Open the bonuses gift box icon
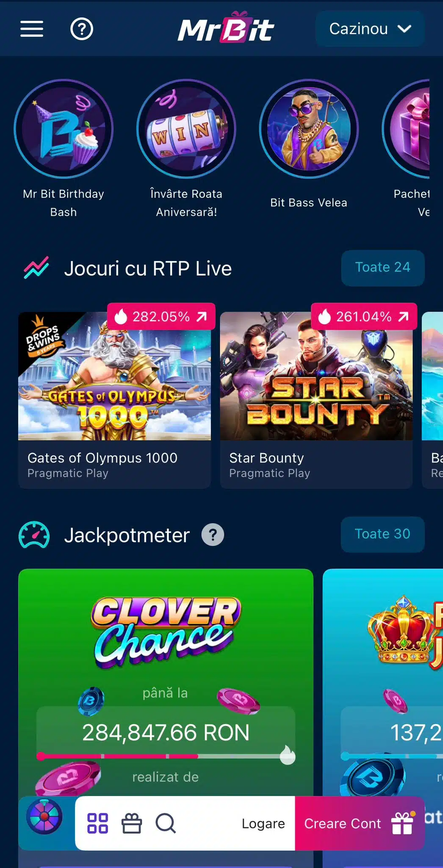This screenshot has width=443, height=868. (x=132, y=823)
